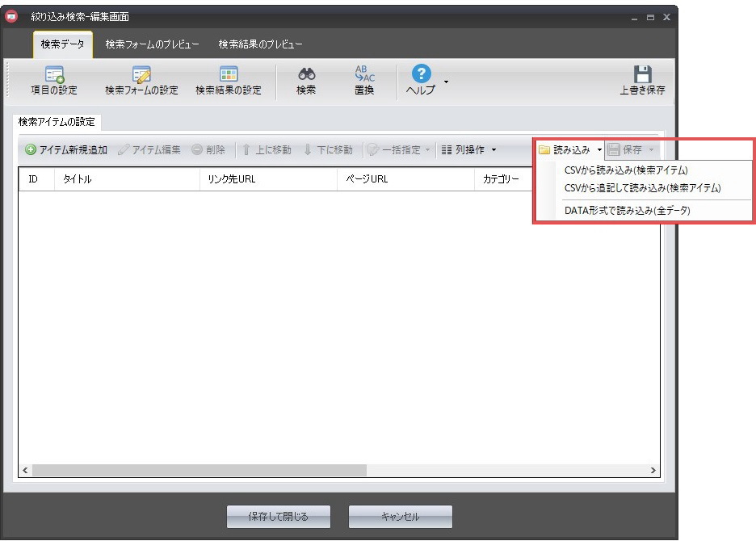Click the horizontal scrollbar thumb
This screenshot has width=756, height=541.
point(199,470)
